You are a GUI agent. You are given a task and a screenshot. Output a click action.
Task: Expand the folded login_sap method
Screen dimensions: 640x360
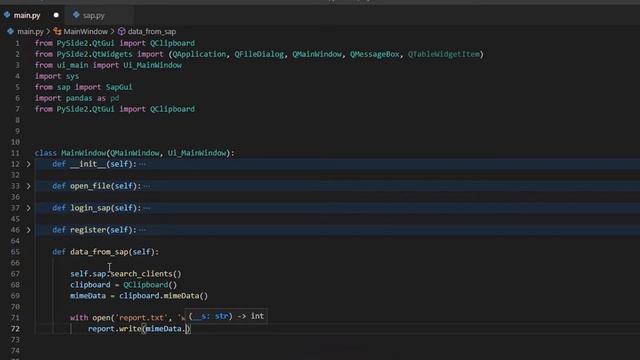tap(28, 208)
